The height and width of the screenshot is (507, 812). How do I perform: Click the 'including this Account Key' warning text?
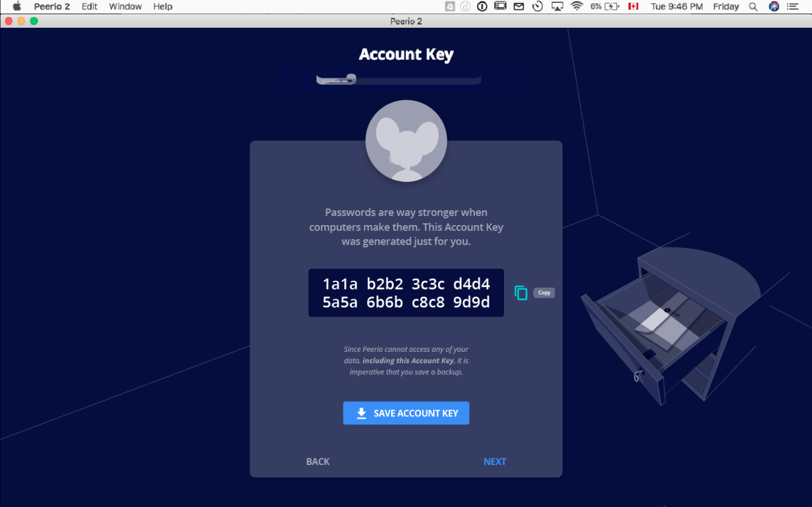[408, 361]
